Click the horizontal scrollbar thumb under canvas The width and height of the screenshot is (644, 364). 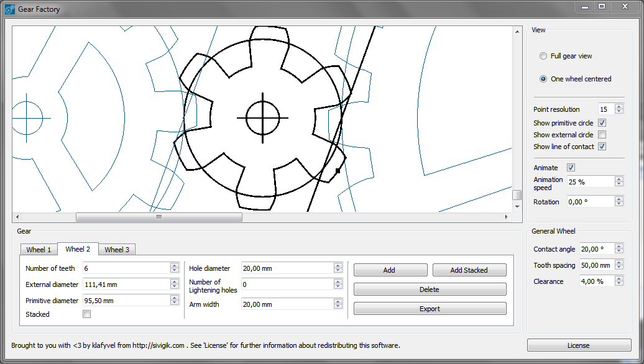click(x=159, y=217)
